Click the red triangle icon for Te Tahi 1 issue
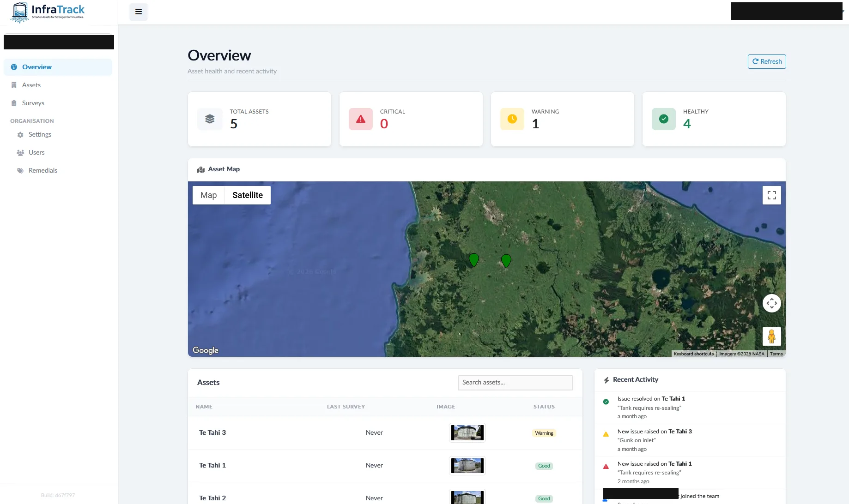Screen dimensions: 849x504 click(606, 467)
